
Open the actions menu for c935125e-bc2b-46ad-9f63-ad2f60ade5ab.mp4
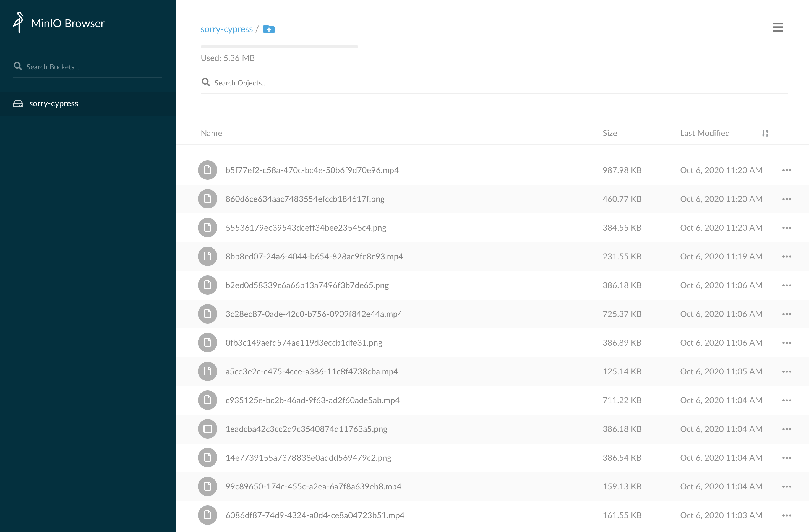(x=787, y=400)
